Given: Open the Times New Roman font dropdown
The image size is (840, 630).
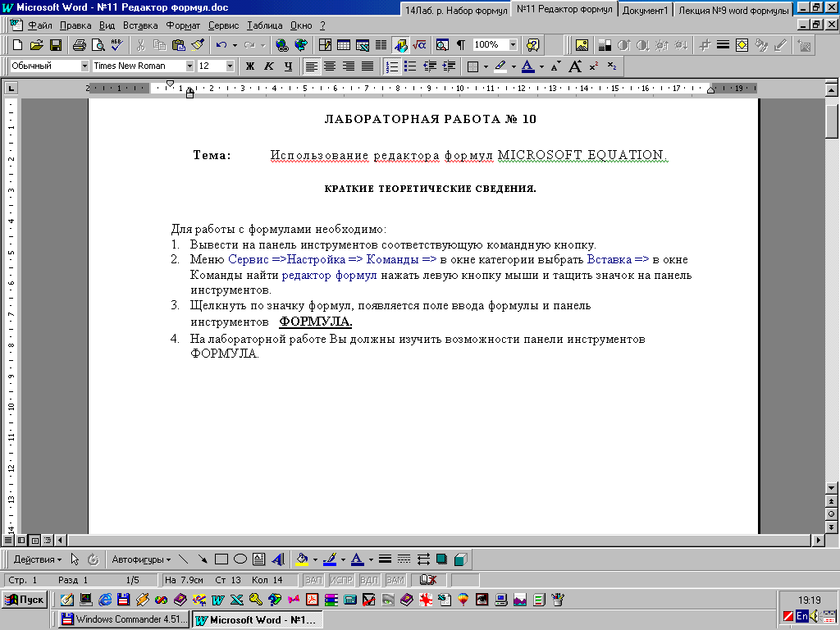Looking at the screenshot, I should pyautogui.click(x=189, y=66).
